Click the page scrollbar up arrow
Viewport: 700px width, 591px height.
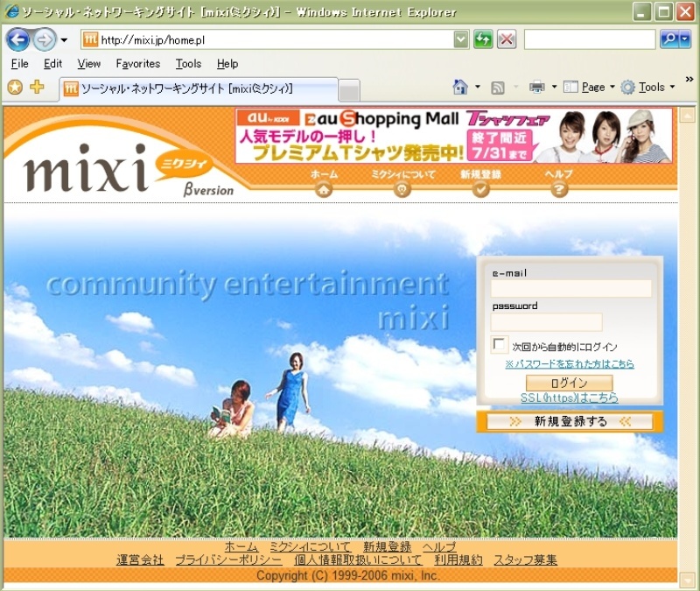click(687, 116)
